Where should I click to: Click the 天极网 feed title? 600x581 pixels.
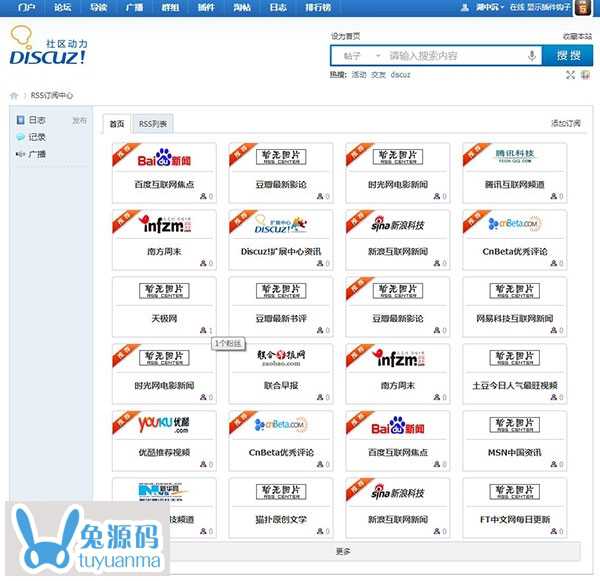click(164, 318)
